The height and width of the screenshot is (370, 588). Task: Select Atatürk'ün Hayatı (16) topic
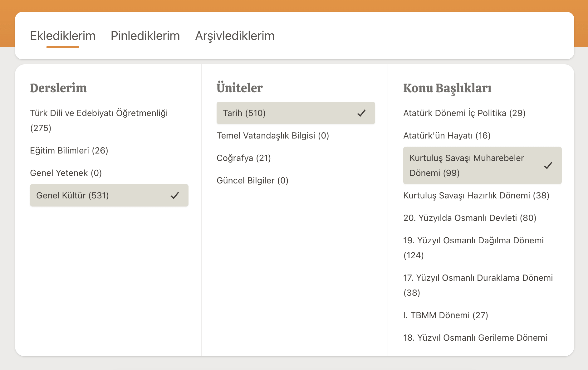click(x=447, y=135)
